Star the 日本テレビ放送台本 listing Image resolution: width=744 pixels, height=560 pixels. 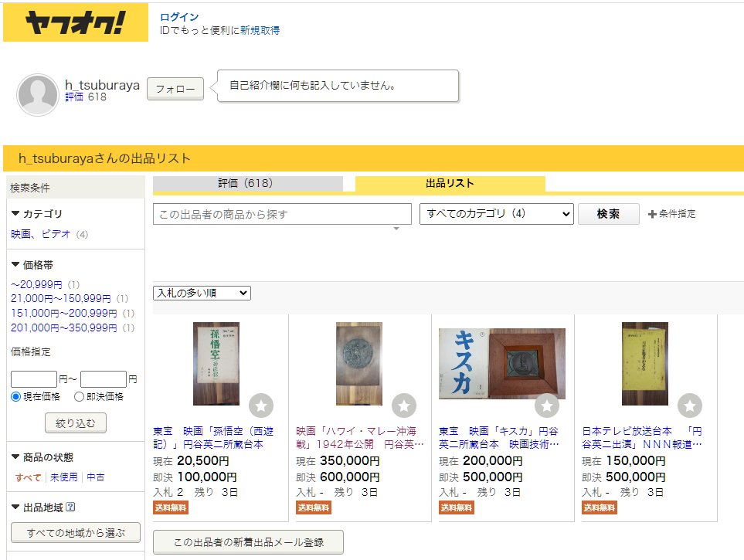point(690,405)
